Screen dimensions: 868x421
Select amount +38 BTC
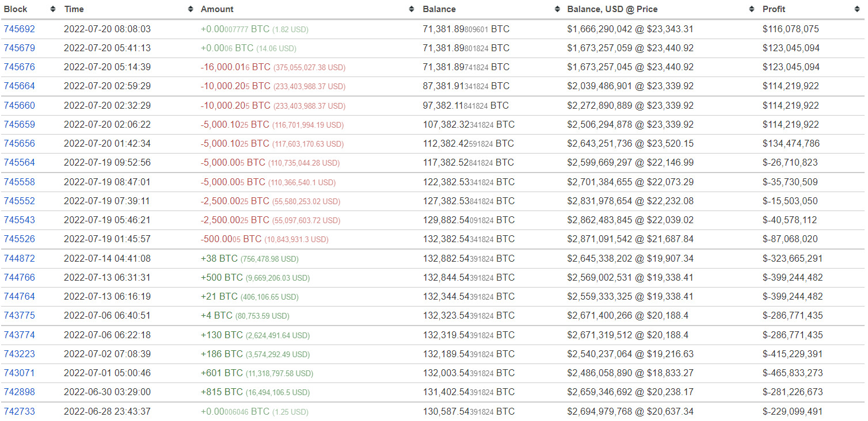219,259
